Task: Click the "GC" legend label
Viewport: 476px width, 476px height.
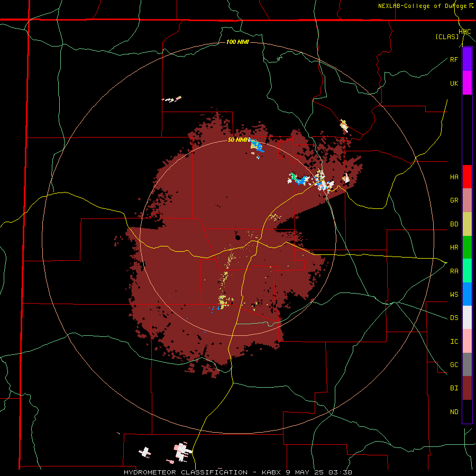Action: (x=454, y=365)
